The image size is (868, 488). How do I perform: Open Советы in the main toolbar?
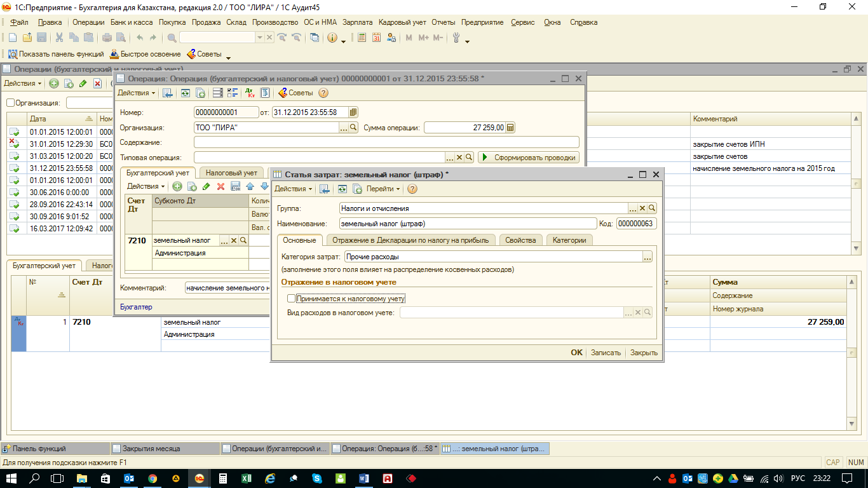click(204, 54)
